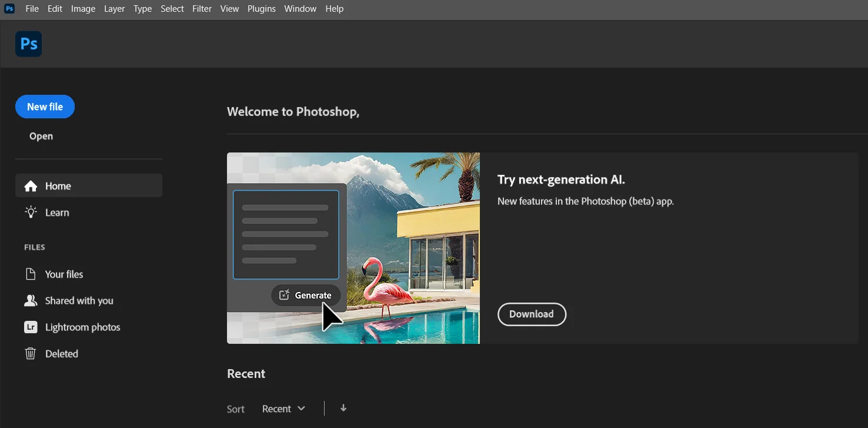
Task: Open the Type menu
Action: [x=142, y=9]
